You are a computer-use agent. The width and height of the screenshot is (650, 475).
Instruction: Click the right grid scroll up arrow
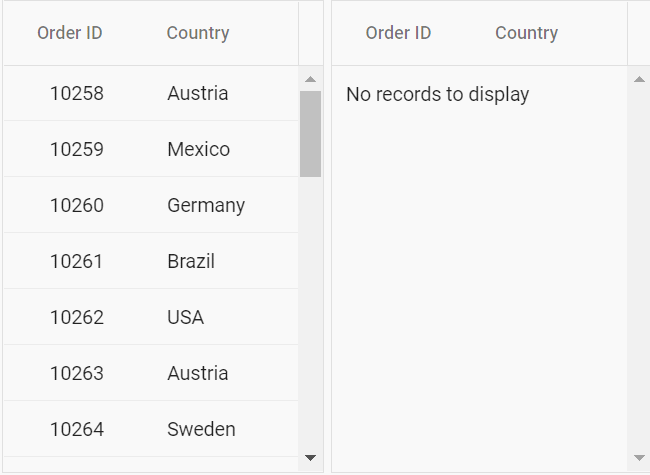639,79
